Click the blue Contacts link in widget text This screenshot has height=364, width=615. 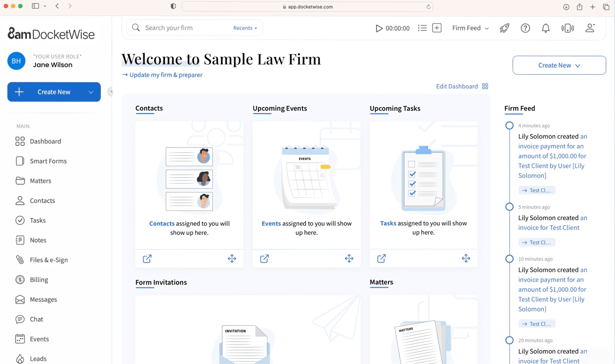[x=162, y=223]
